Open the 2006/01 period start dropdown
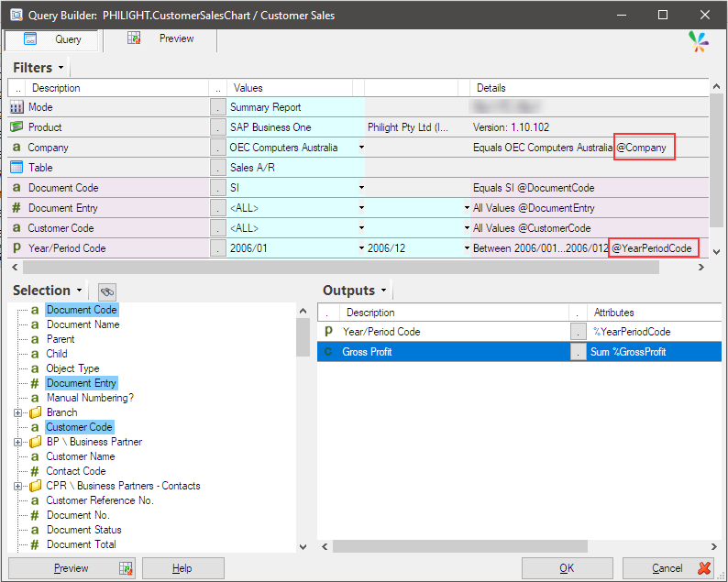This screenshot has height=582, width=728. [361, 248]
